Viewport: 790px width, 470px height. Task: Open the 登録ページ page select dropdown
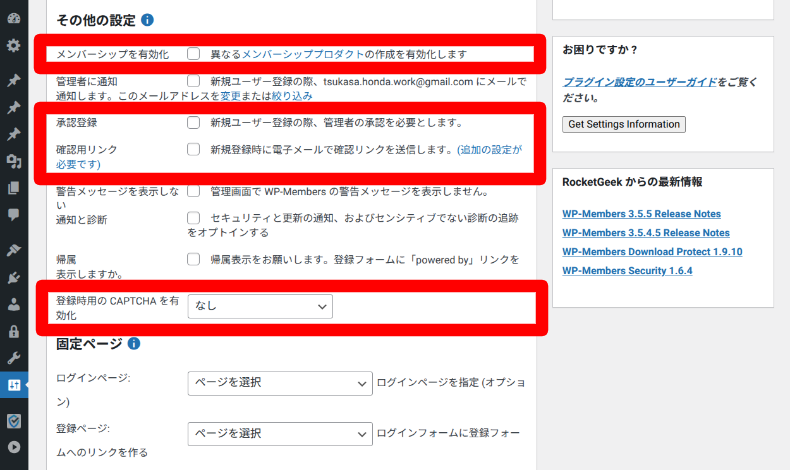280,434
